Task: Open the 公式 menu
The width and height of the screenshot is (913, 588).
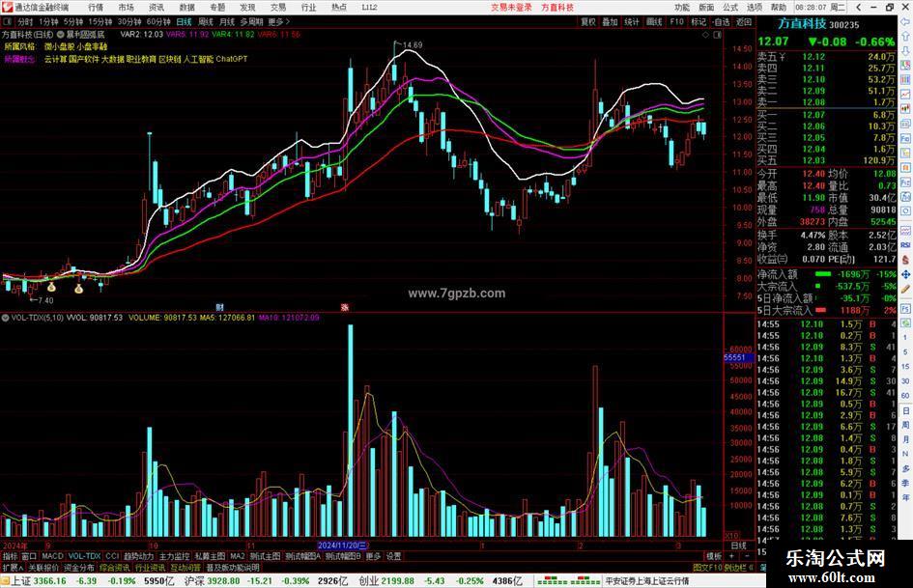Action: pos(730,7)
